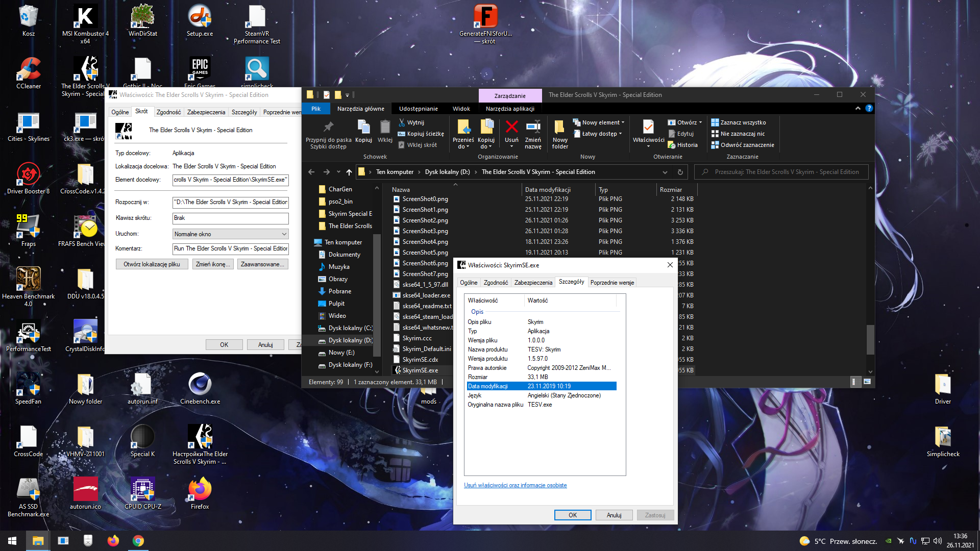Pin folder with Przypnij do paska Szybki dostęp
Viewport: 980px width, 551px height.
pyautogui.click(x=328, y=135)
